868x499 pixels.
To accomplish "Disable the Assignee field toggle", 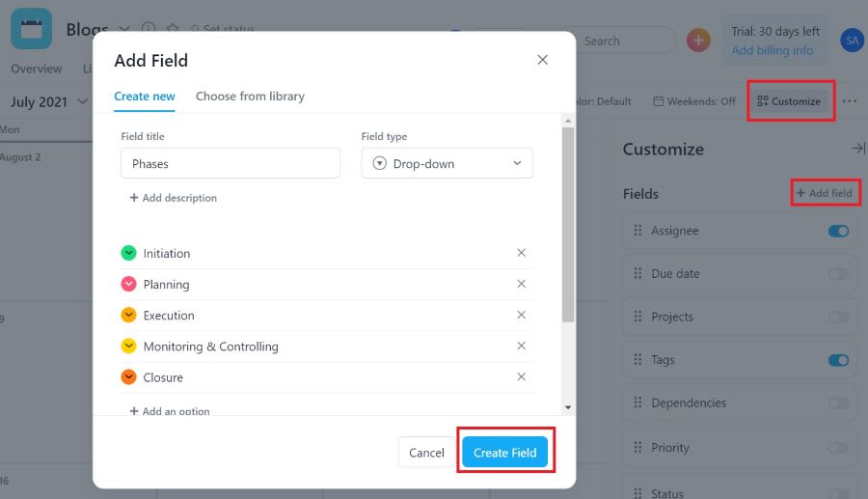I will 839,231.
